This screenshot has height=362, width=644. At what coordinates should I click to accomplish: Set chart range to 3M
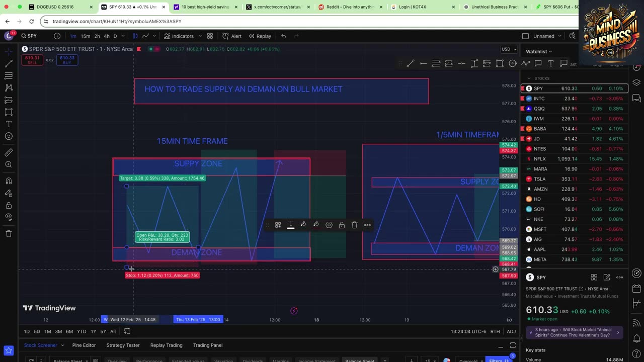(58, 331)
